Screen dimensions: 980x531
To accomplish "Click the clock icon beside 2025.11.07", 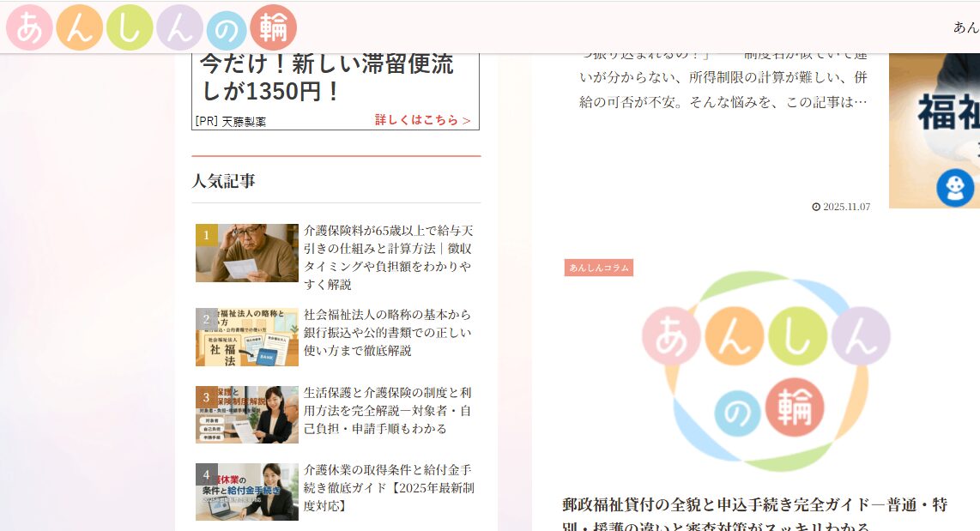I will point(816,207).
